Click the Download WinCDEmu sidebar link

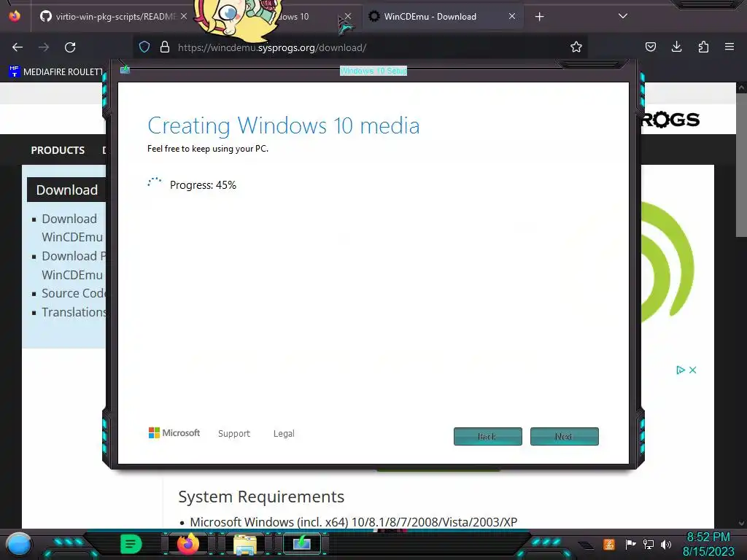72,227
